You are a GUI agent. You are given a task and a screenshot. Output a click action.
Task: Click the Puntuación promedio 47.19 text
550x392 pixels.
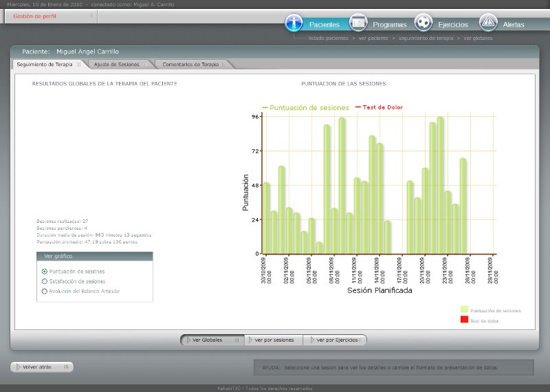87,242
